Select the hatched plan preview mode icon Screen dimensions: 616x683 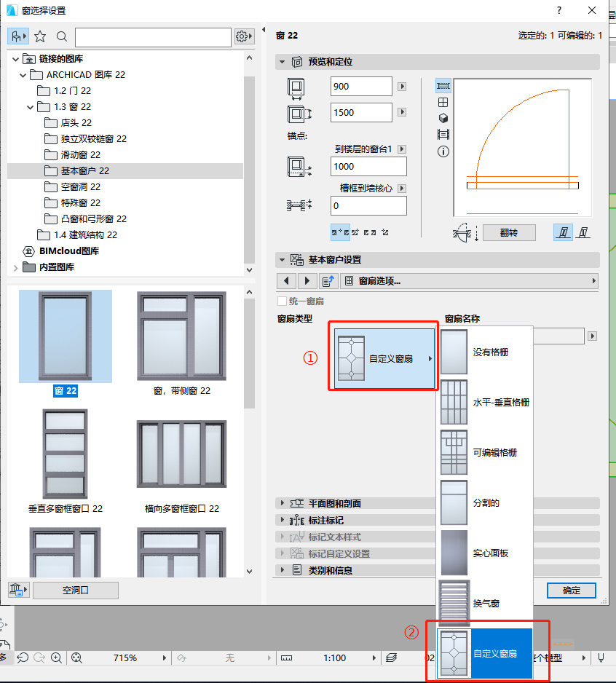(x=443, y=85)
